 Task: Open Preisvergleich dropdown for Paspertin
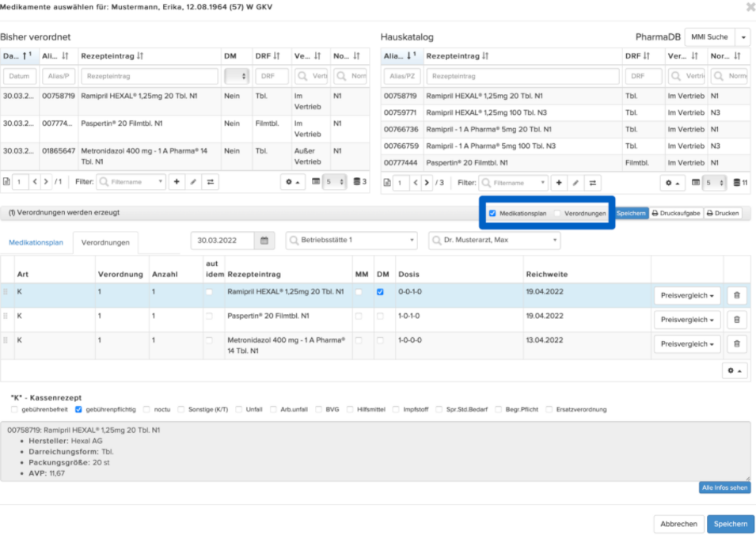click(687, 320)
